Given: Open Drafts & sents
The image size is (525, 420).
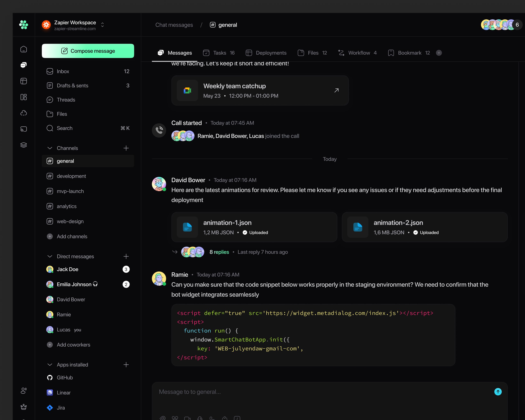Looking at the screenshot, I should pyautogui.click(x=88, y=86).
